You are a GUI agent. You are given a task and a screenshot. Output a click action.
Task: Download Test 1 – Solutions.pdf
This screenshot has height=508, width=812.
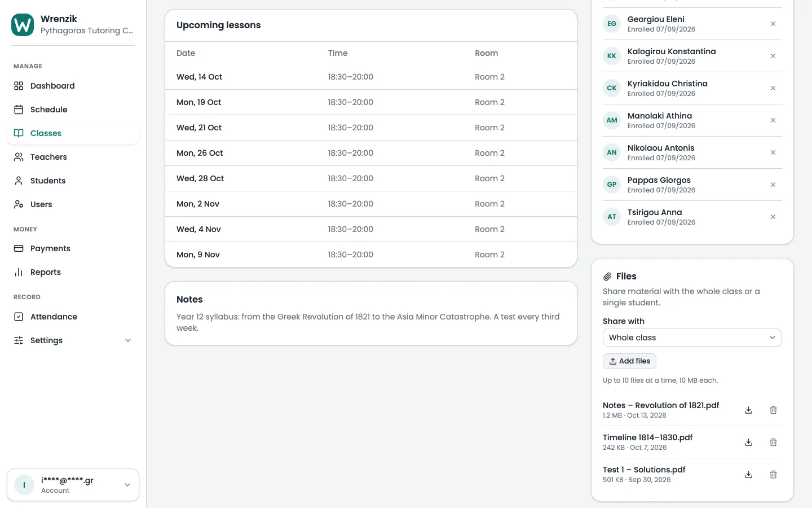[748, 475]
